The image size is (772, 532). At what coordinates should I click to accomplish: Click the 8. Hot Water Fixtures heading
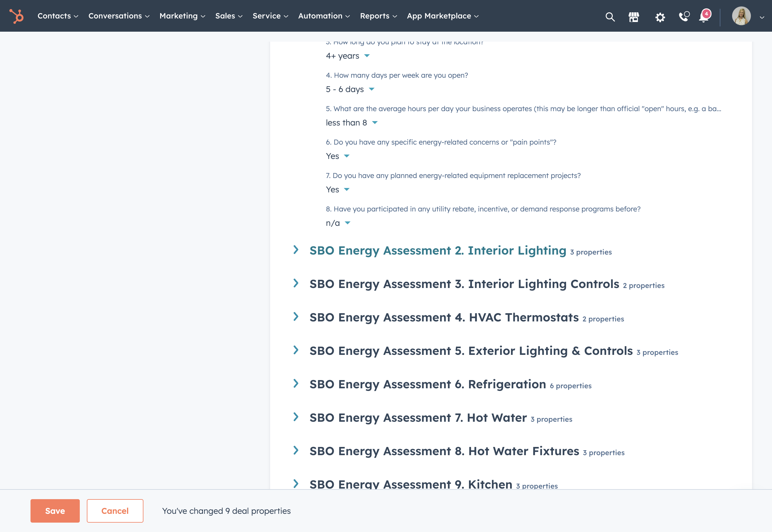[x=444, y=451]
